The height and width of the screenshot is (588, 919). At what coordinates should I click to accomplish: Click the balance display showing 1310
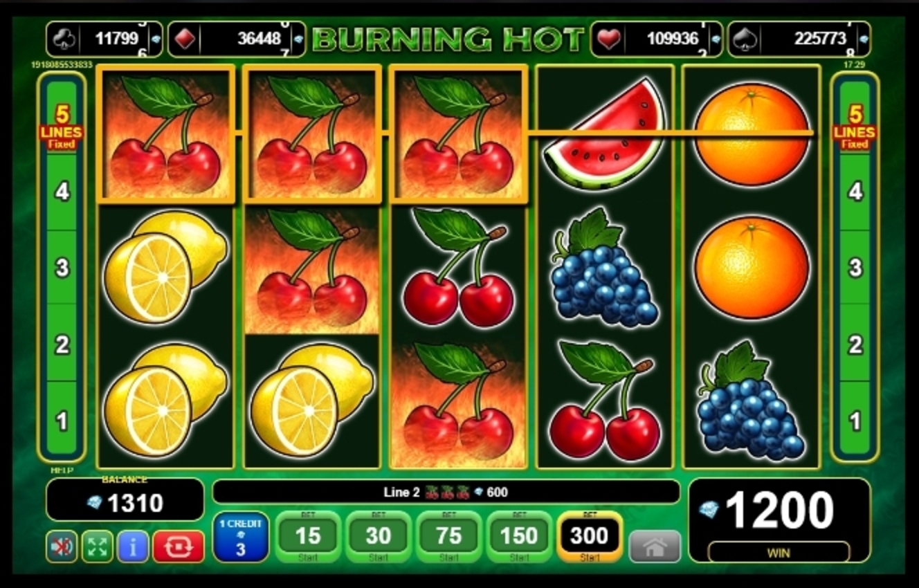tap(125, 499)
